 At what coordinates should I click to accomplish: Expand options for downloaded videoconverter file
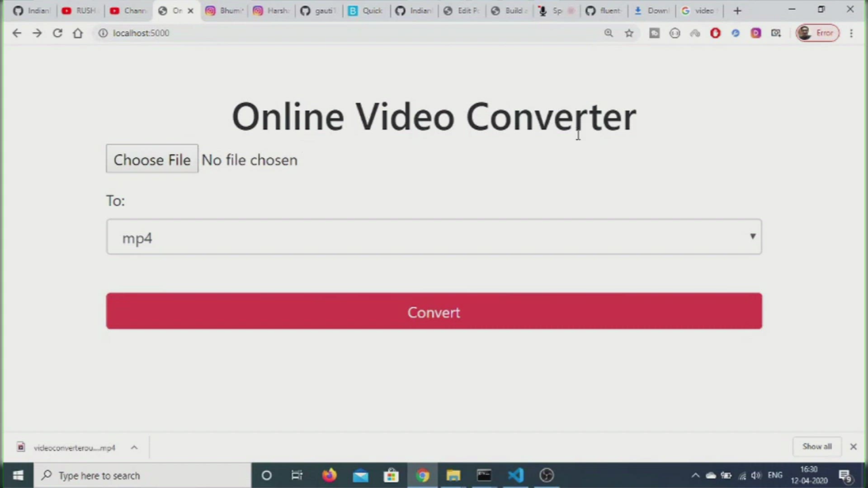(134, 447)
